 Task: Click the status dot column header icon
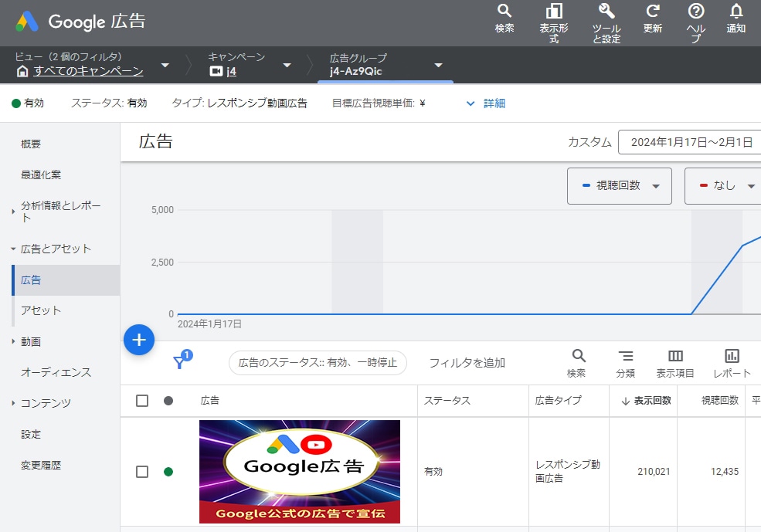168,401
